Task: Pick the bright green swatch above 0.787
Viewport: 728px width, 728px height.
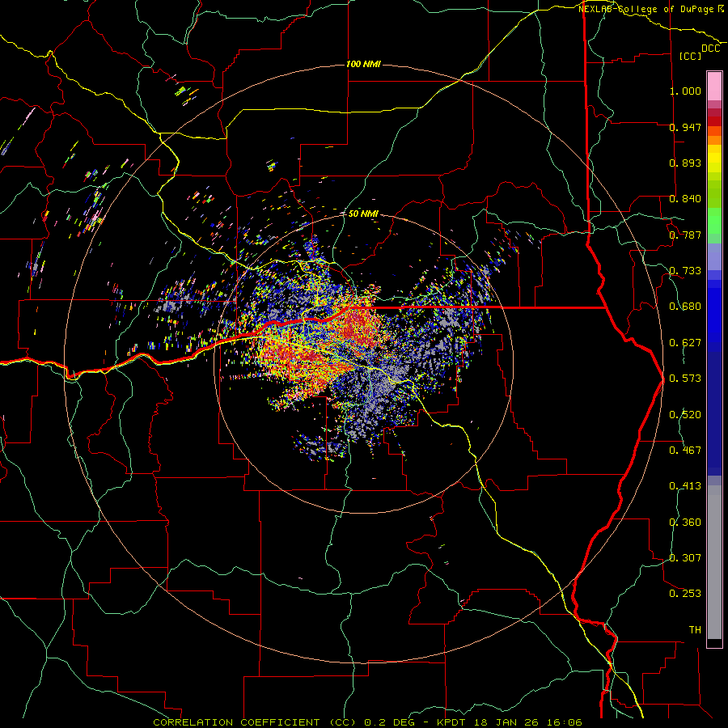Action: [x=714, y=220]
